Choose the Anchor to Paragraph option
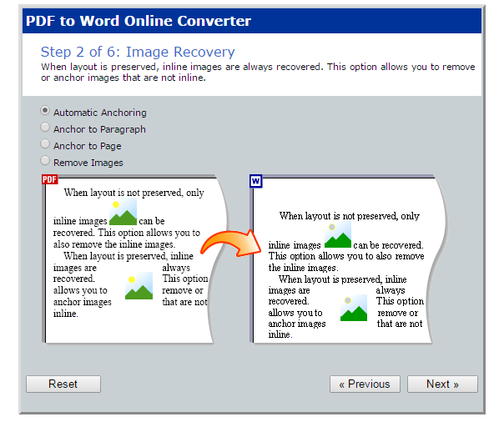Image resolution: width=504 pixels, height=422 pixels. pyautogui.click(x=45, y=128)
